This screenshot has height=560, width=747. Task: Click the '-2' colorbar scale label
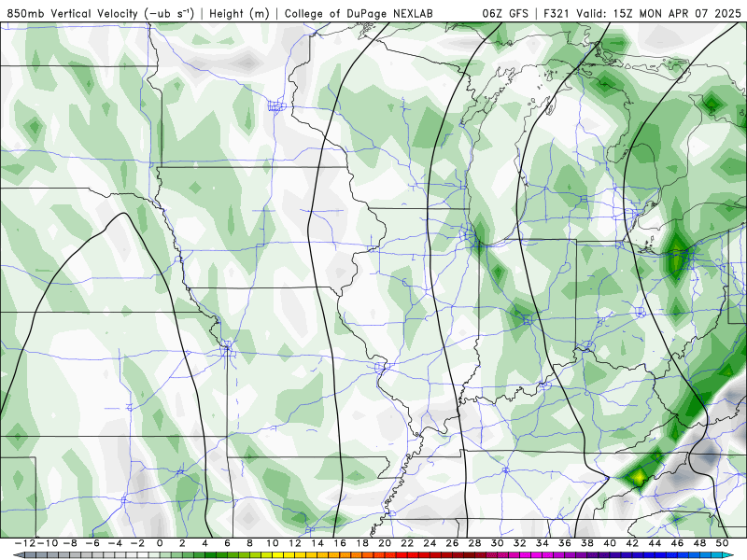tap(136, 543)
